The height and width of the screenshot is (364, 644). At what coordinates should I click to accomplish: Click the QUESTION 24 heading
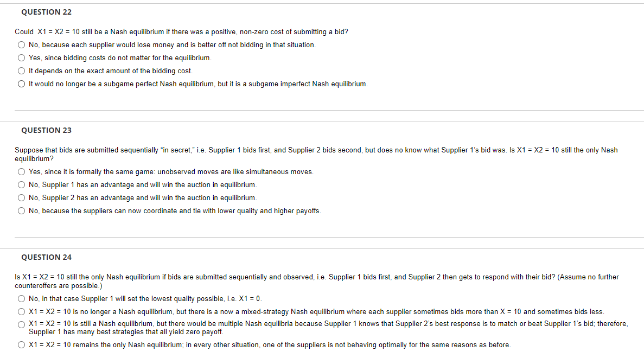tap(46, 257)
